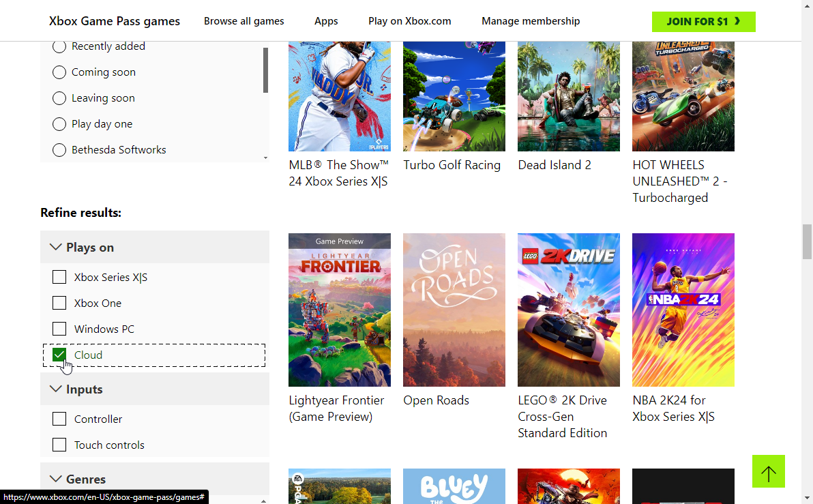The width and height of the screenshot is (813, 504).
Task: Open the Dead Island 2 link
Action: 555,164
